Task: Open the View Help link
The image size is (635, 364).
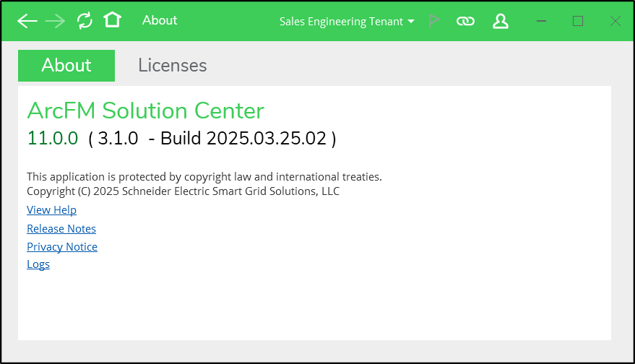Action: 51,210
